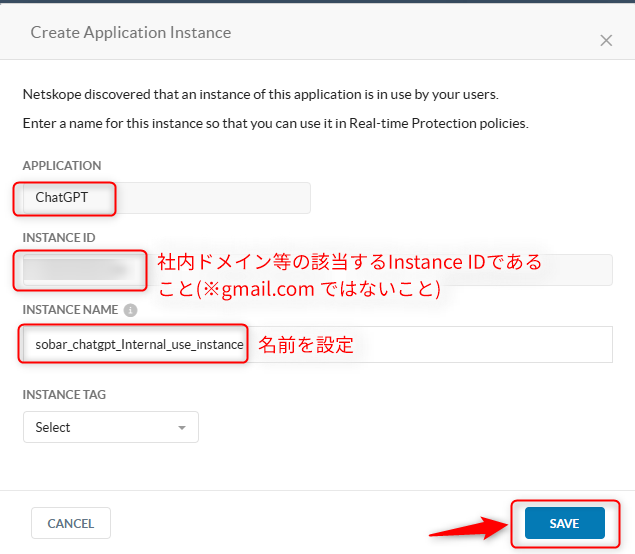Click the 'Netskope discovered' description text
Image resolution: width=635 pixels, height=554 pixels.
point(260,95)
